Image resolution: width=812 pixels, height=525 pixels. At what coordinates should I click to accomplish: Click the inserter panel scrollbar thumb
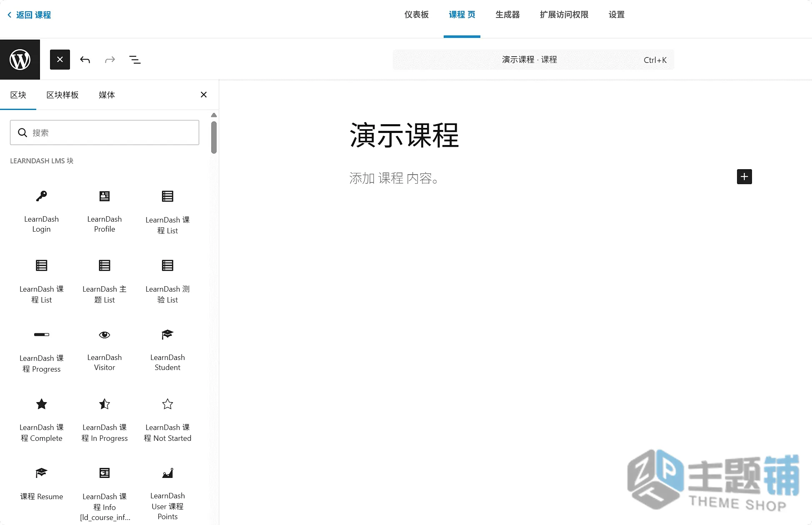(x=214, y=137)
